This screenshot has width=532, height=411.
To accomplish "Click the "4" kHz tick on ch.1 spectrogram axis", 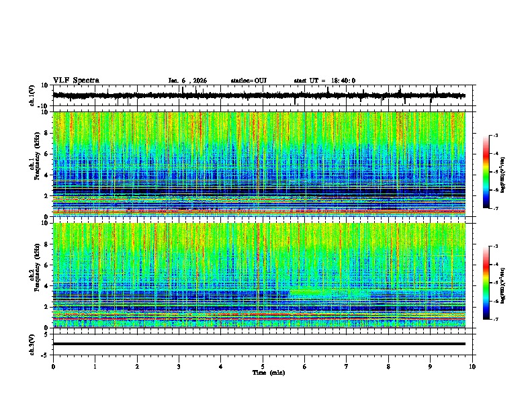I will 47,175.
